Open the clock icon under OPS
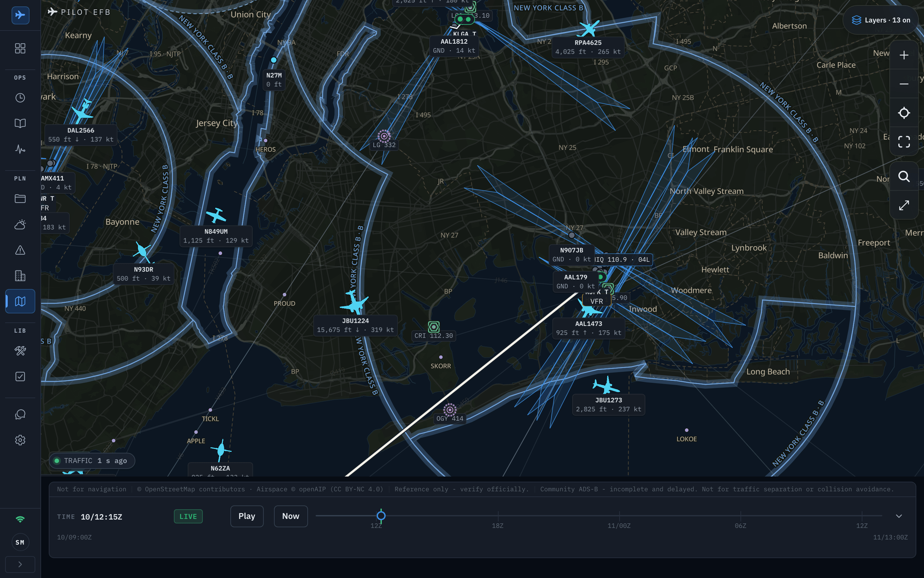The image size is (924, 578). tap(20, 98)
